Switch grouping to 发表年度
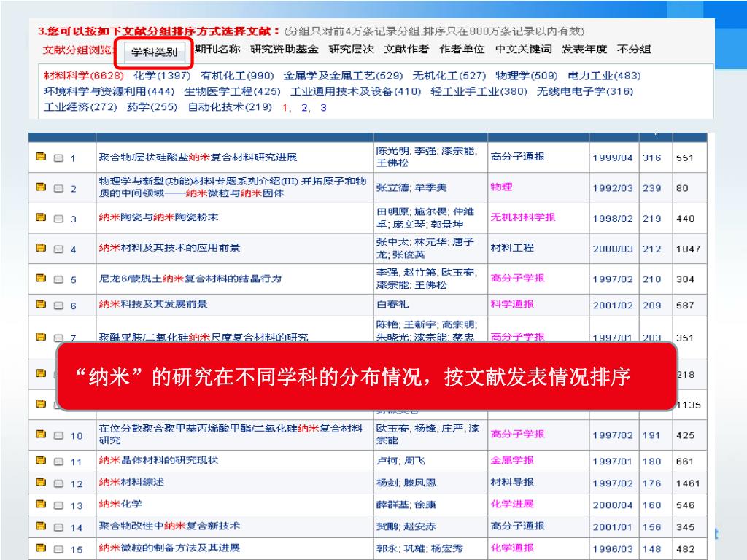 click(x=584, y=49)
